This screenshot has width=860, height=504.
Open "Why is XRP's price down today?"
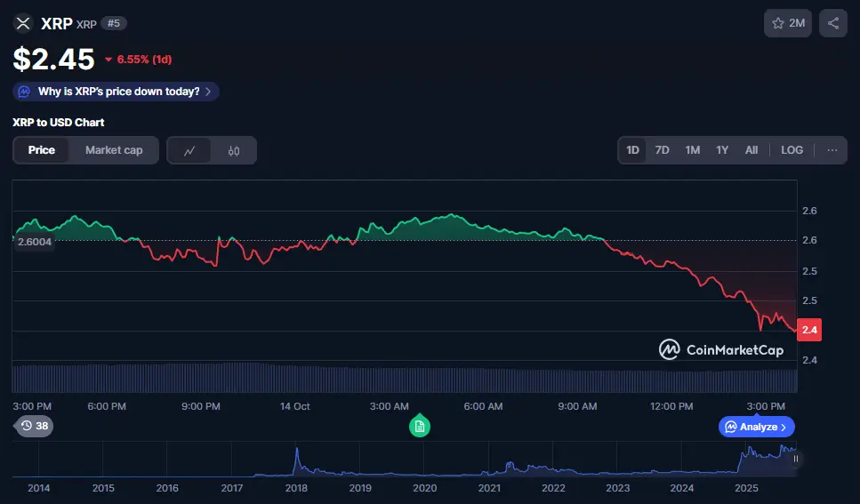pyautogui.click(x=116, y=92)
